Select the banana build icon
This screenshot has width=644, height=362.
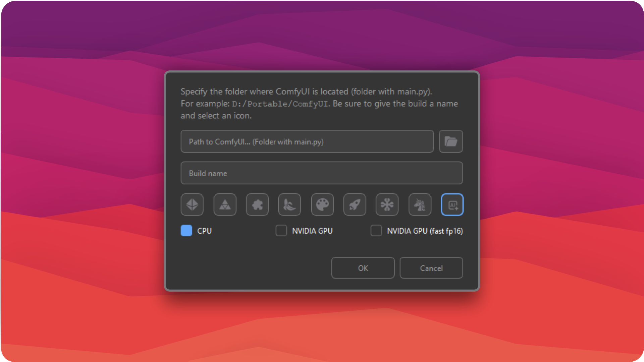pyautogui.click(x=289, y=204)
